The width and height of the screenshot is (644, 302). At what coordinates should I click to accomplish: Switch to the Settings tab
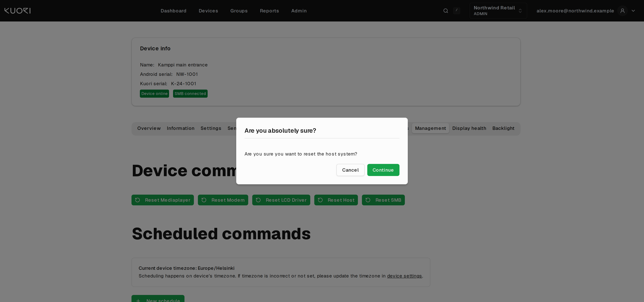pyautogui.click(x=211, y=128)
